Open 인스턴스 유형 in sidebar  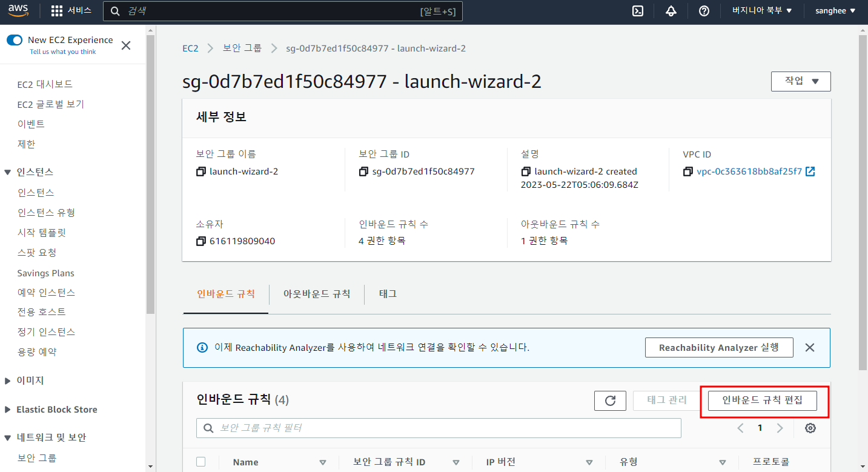46,213
